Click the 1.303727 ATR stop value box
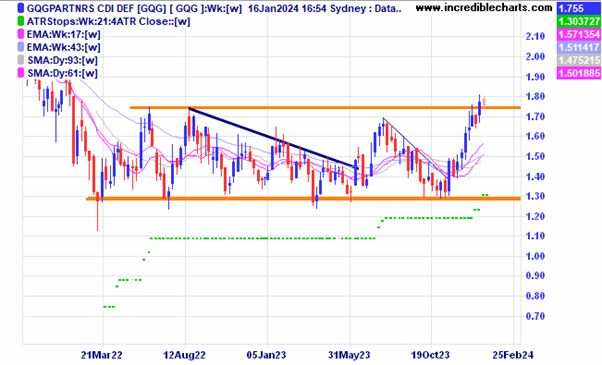This screenshot has height=365, width=602. click(579, 21)
